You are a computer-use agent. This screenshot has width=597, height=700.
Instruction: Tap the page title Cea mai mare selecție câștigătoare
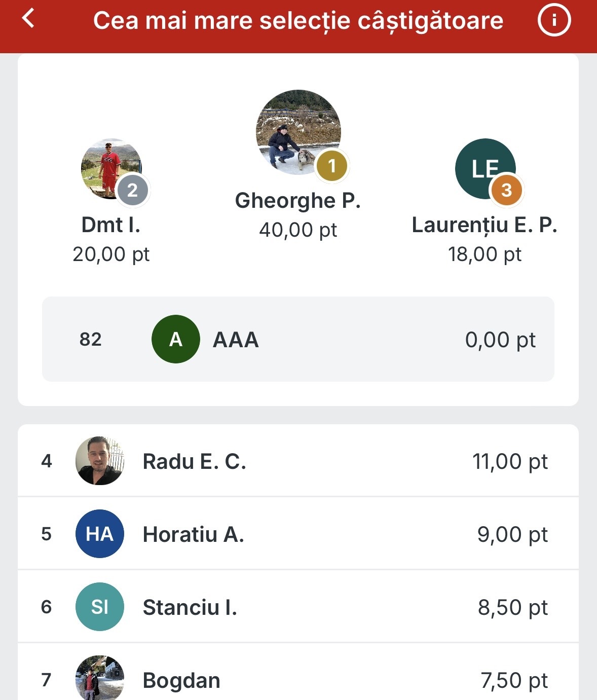[298, 21]
